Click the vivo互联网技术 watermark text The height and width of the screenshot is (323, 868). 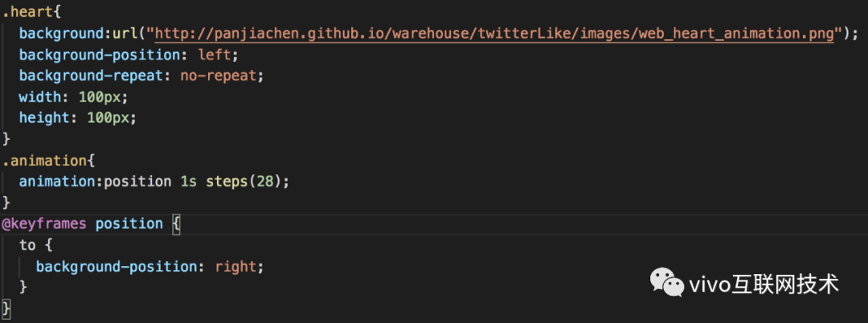(x=763, y=283)
